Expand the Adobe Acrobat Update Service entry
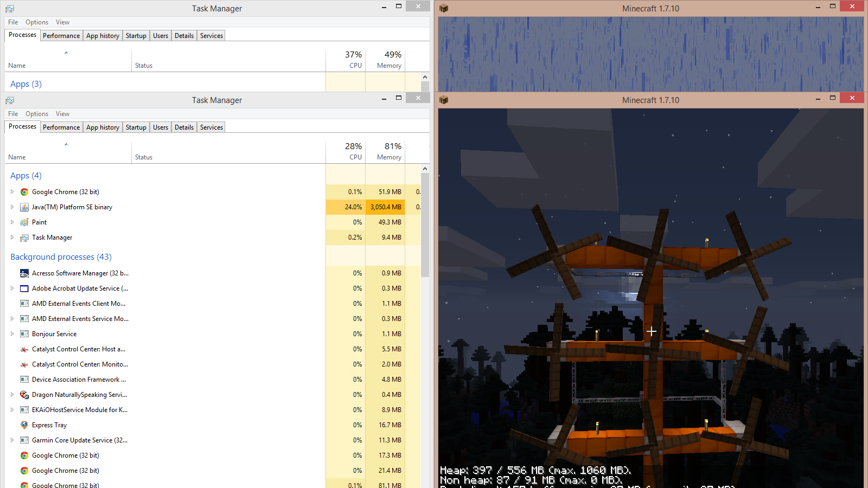This screenshot has height=488, width=868. coord(12,288)
